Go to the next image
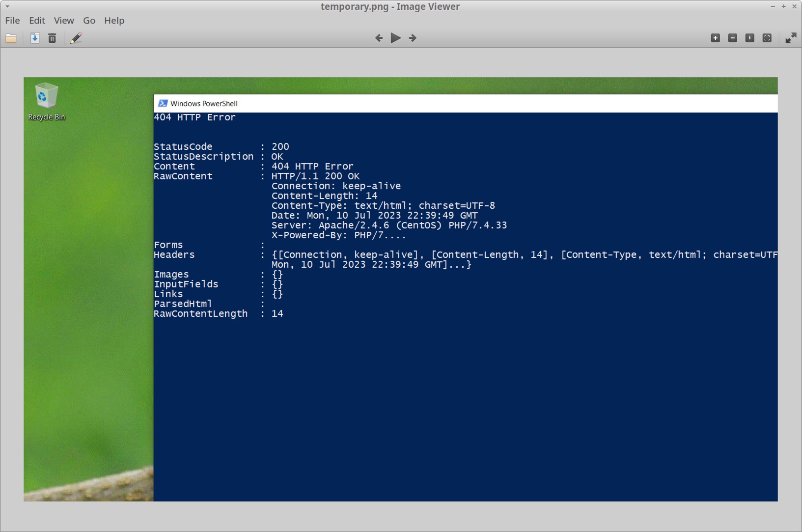The height and width of the screenshot is (532, 802). click(413, 38)
